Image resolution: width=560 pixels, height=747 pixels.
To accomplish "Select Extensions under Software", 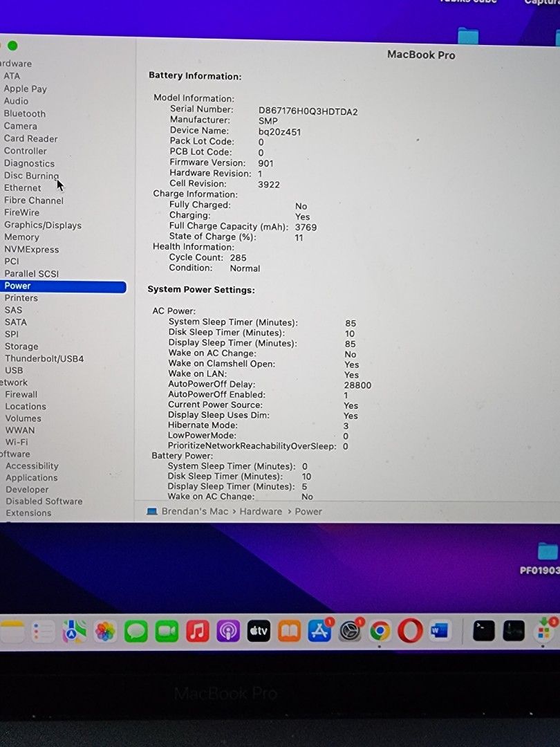I will pos(28,513).
